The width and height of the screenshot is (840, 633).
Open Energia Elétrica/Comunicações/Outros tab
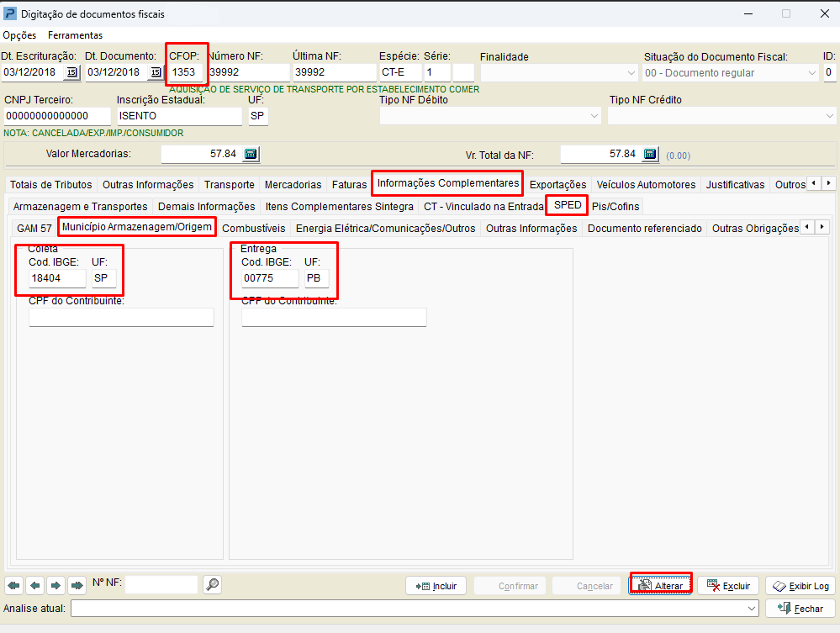click(x=386, y=229)
